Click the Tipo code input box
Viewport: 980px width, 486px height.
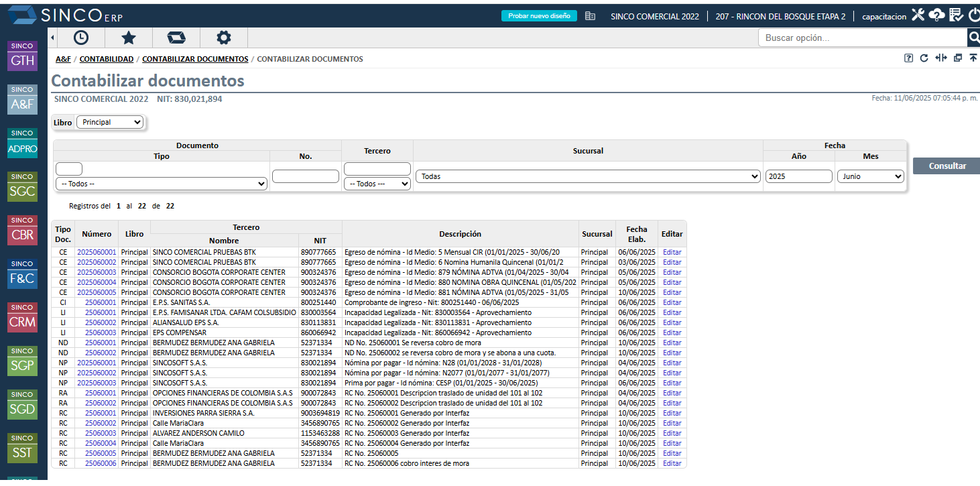tap(69, 169)
